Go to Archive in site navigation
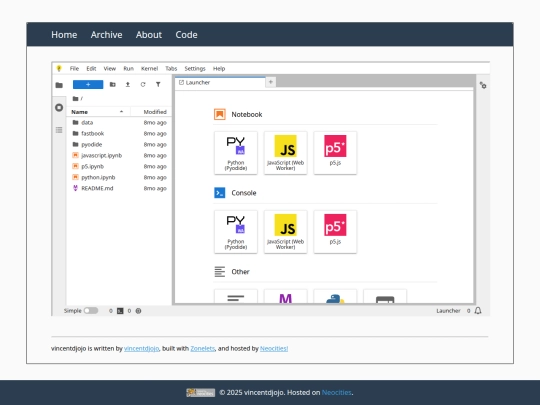The height and width of the screenshot is (405, 540). tap(106, 35)
